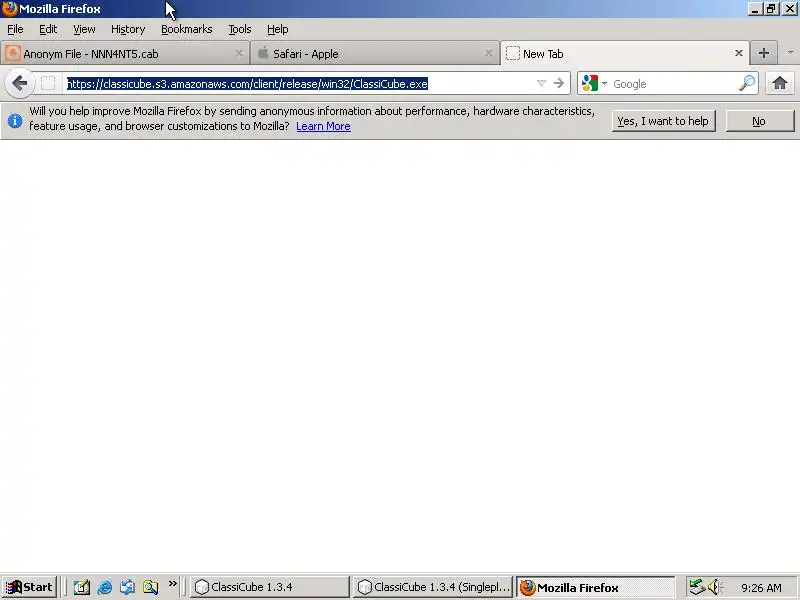Screen dimensions: 800x600
Task: Click the volume speaker tray icon
Action: (x=715, y=587)
